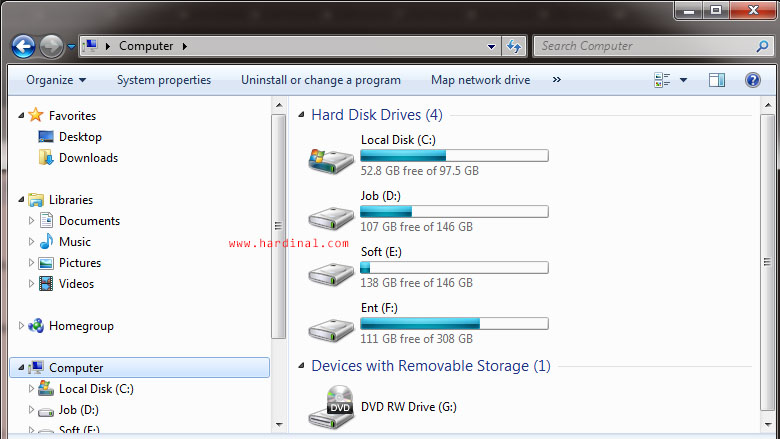
Task: Click the Desktop icon in Favorites
Action: [x=46, y=137]
